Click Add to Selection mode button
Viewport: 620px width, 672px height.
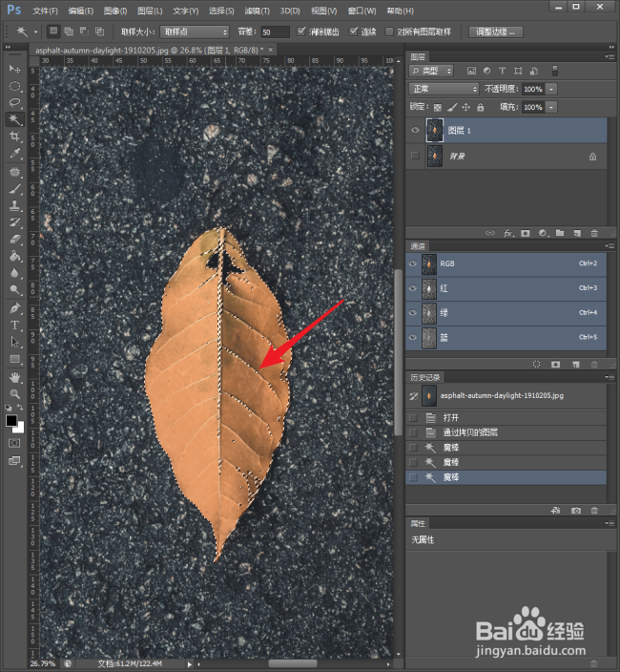tap(69, 31)
